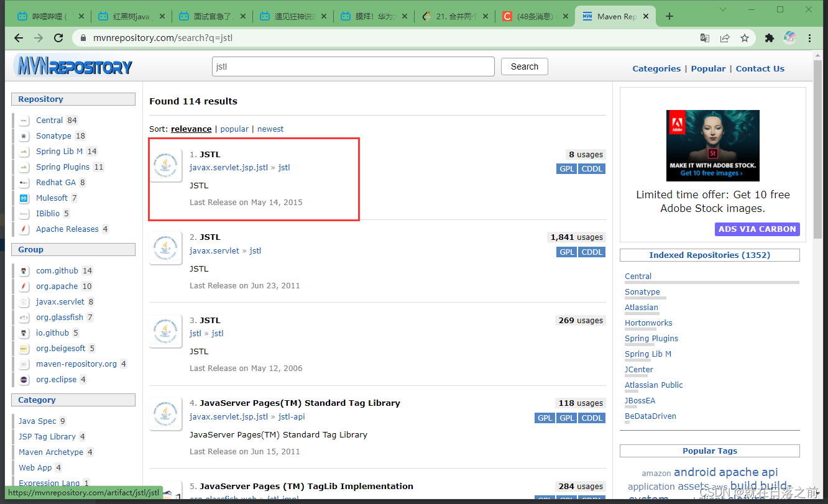Open a new browser tab with plus
Image resolution: width=828 pixels, height=504 pixels.
coord(669,17)
